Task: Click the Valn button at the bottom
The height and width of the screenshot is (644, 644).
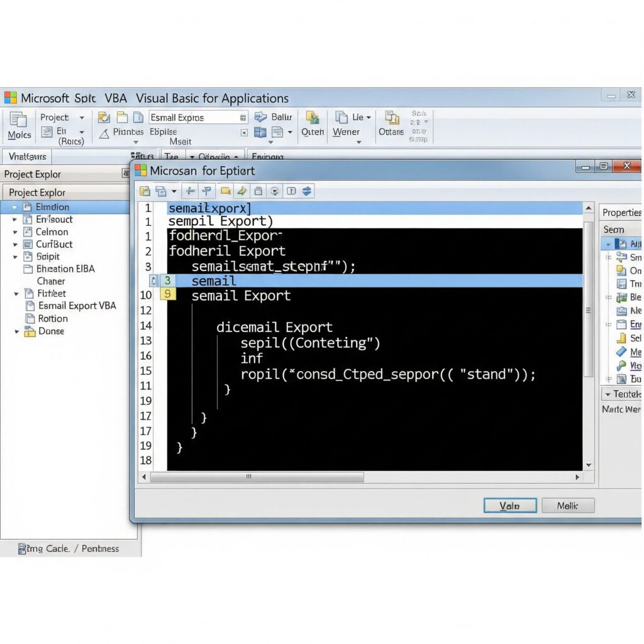Action: point(509,505)
